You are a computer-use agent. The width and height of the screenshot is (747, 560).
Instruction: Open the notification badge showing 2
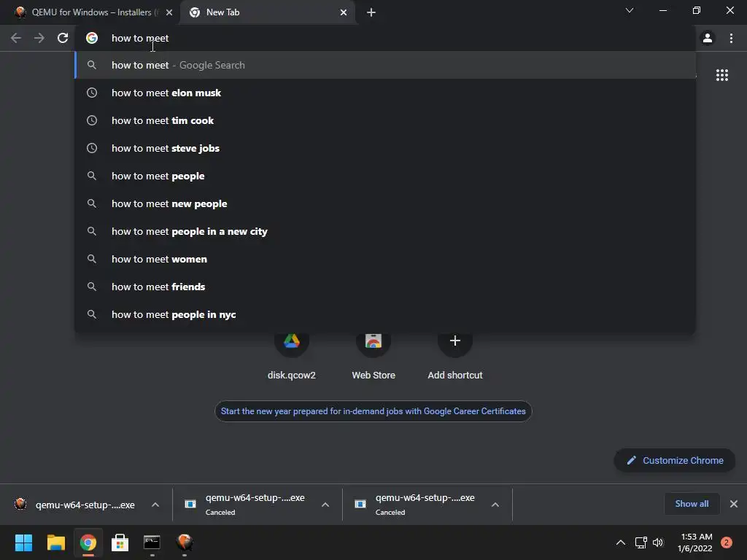(727, 542)
